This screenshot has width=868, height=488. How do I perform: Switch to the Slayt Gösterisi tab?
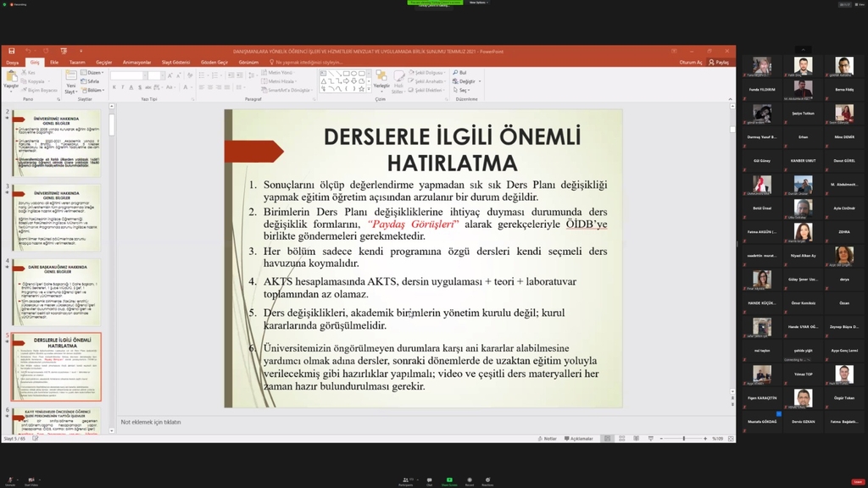175,62
